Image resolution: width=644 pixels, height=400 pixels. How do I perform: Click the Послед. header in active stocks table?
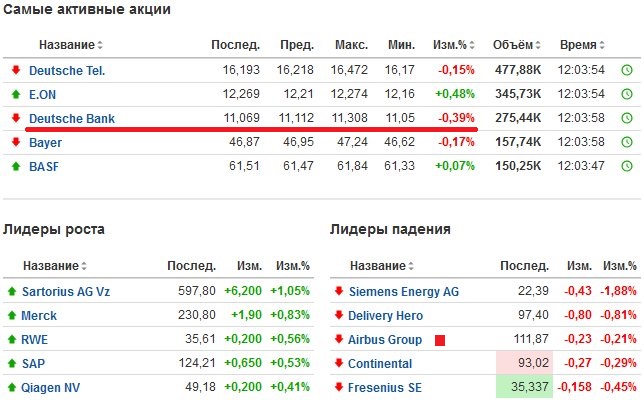[235, 44]
